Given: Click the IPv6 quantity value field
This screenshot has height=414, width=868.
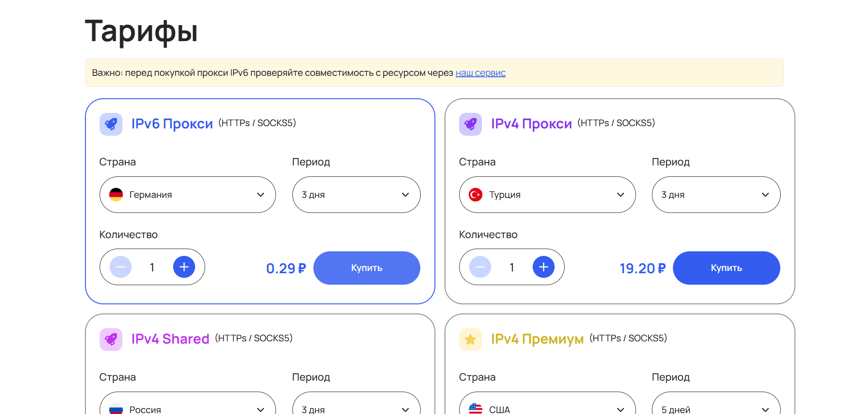Looking at the screenshot, I should pos(152,267).
